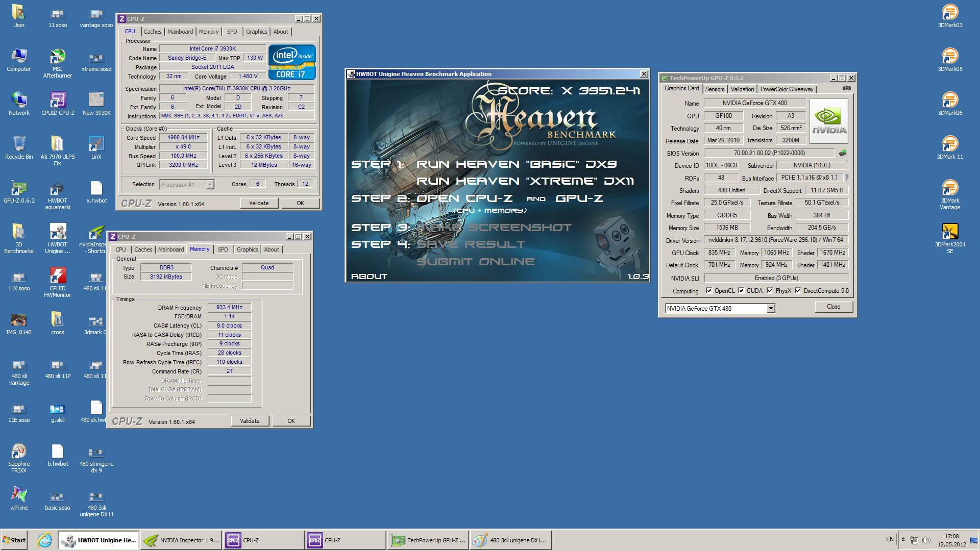Viewport: 980px width, 551px height.
Task: Open the Sensors tab in GPU-Z
Action: click(x=715, y=89)
